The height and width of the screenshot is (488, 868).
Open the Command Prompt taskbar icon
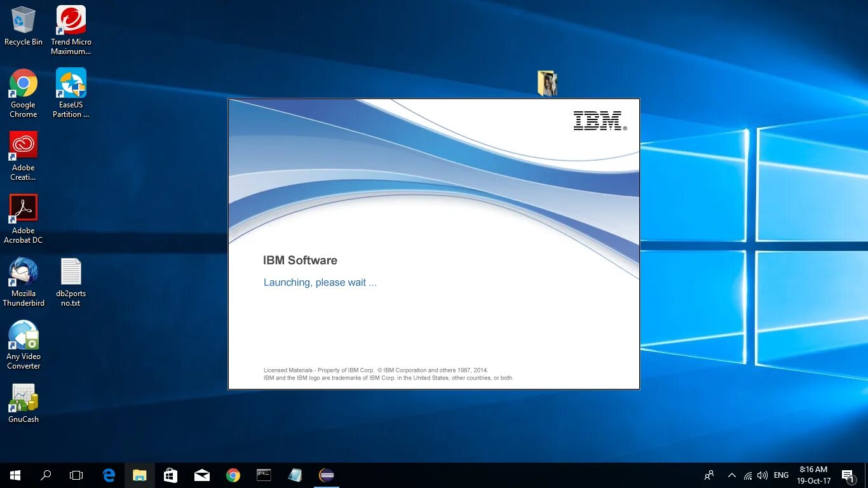click(264, 475)
